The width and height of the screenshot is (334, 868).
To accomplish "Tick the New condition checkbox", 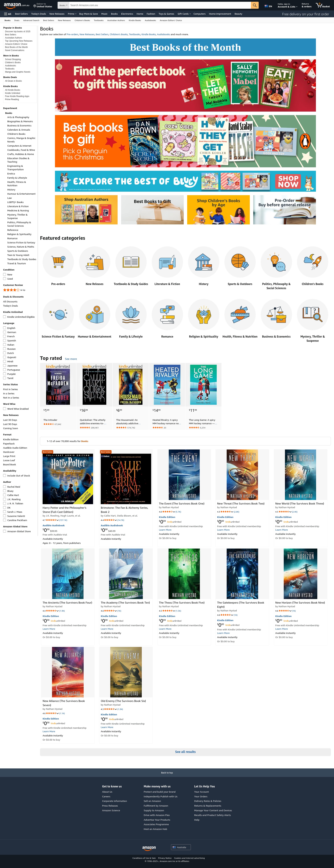I will tap(5, 275).
